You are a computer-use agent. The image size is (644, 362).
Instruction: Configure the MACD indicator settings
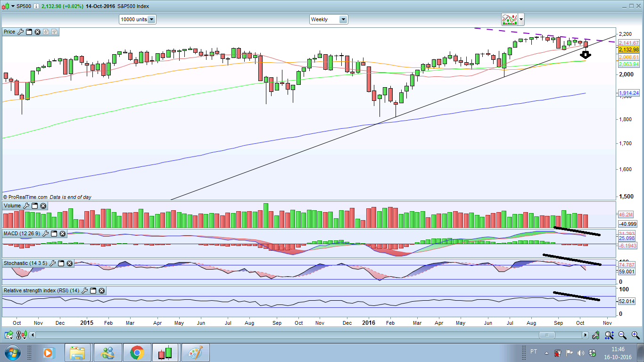[x=46, y=234]
